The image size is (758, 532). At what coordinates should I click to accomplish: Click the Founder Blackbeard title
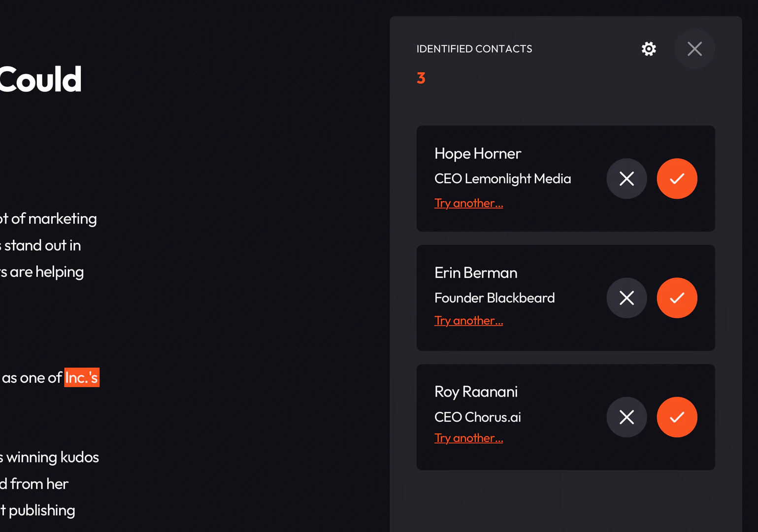(494, 298)
